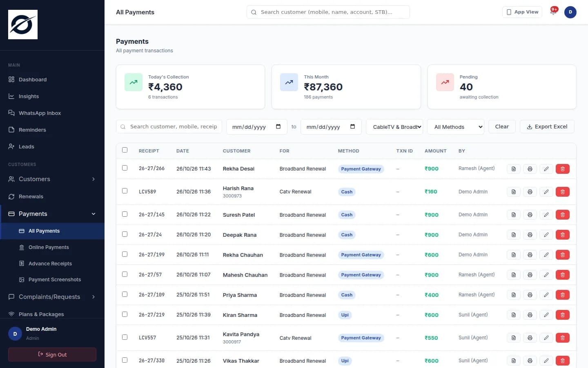
Task: Open the user avatar D in top bar
Action: [x=570, y=12]
